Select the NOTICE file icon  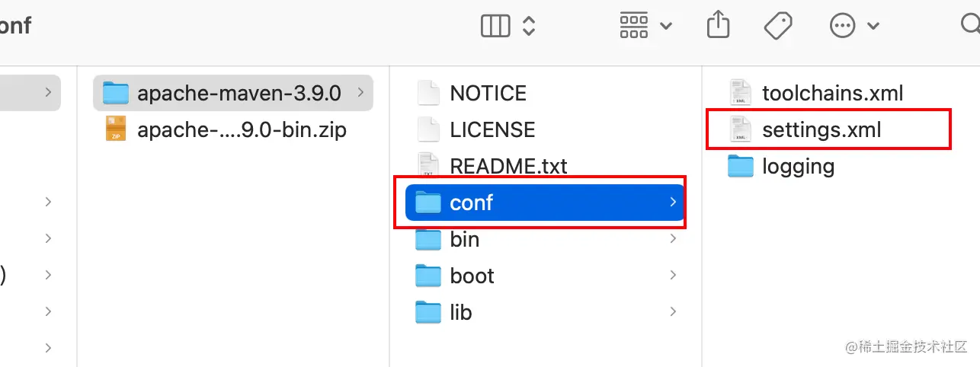(429, 93)
